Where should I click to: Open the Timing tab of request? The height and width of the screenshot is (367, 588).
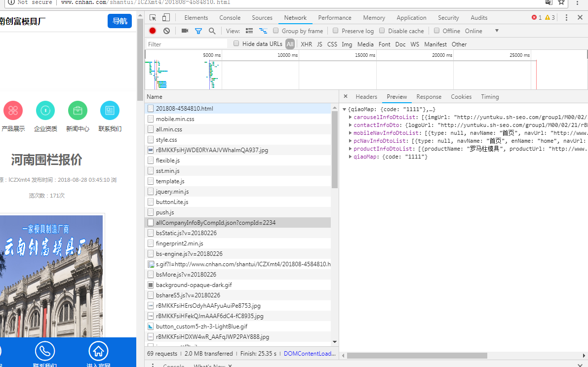coord(490,97)
